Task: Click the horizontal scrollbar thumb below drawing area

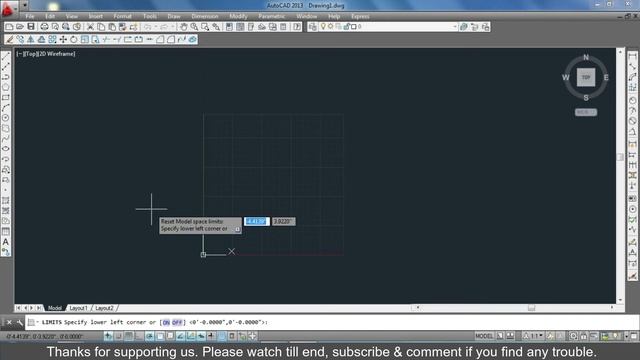Action: point(531,308)
